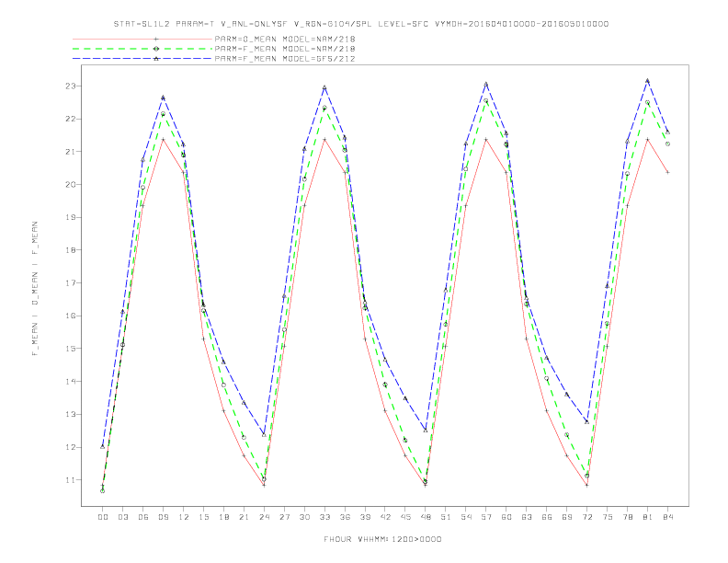Click x-axis tick label 48
728x563 pixels.
click(x=426, y=517)
